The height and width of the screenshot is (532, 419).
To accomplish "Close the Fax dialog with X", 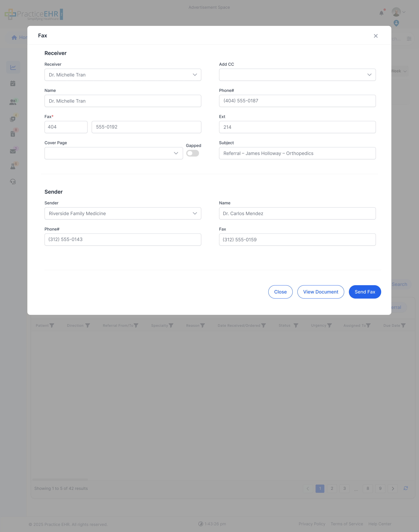I will pos(376,36).
